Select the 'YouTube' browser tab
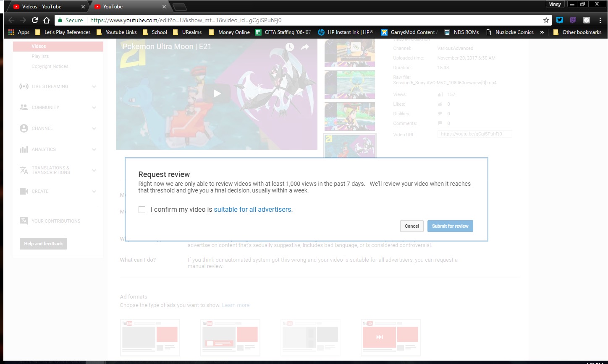This screenshot has width=608, height=364. (131, 7)
